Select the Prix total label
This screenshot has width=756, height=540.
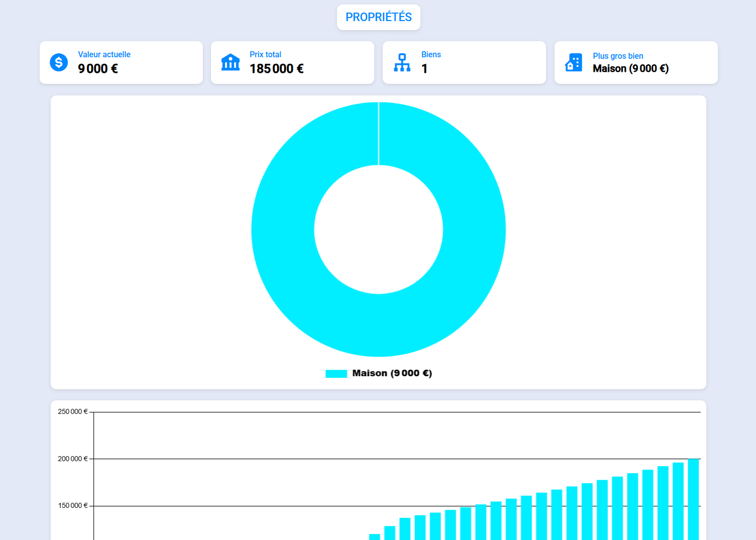265,54
